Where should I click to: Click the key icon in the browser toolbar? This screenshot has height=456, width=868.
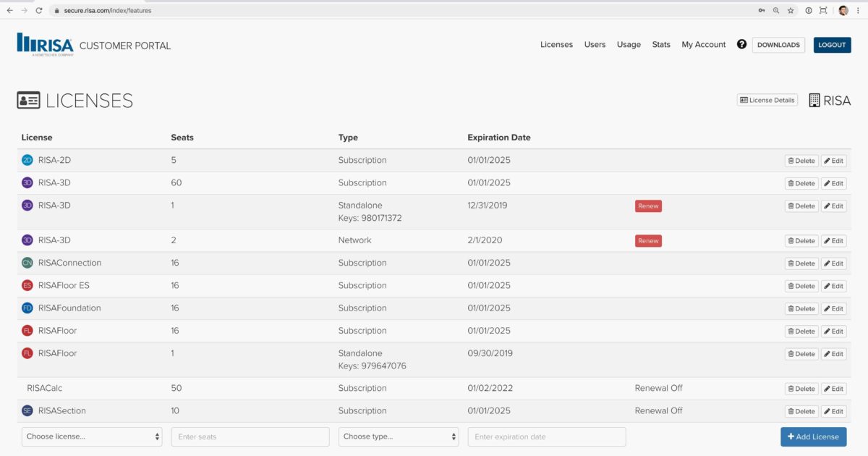(760, 10)
